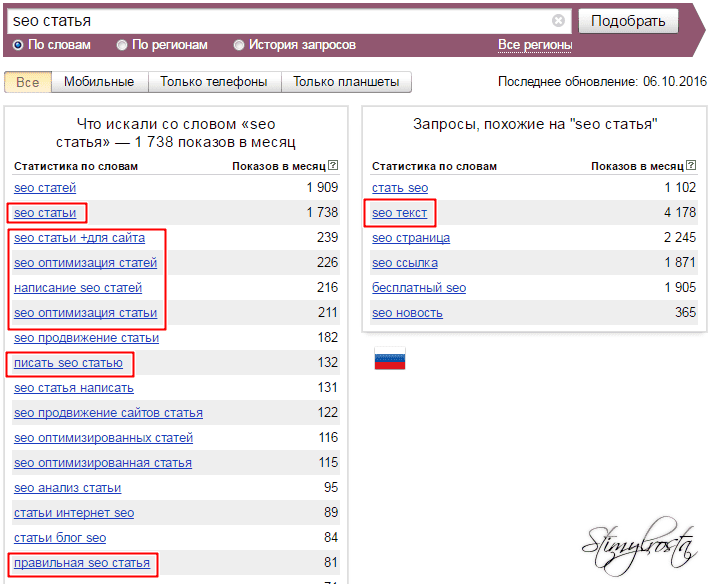Open help icon beside right Показов в месяц
Viewport: 710px width, 584px height.
[691, 165]
